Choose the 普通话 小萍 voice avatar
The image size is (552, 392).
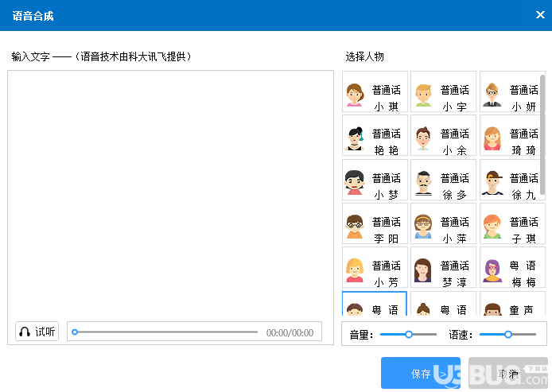(x=443, y=223)
